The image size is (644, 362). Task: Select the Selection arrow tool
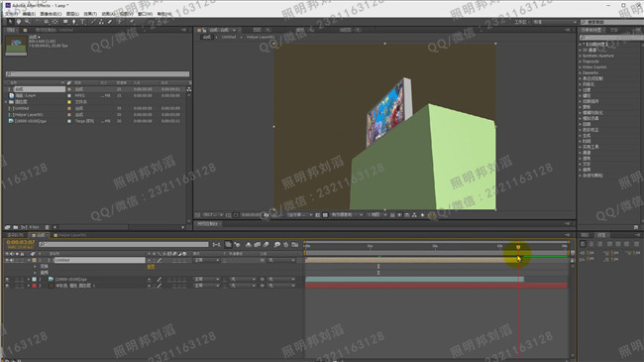pos(10,22)
